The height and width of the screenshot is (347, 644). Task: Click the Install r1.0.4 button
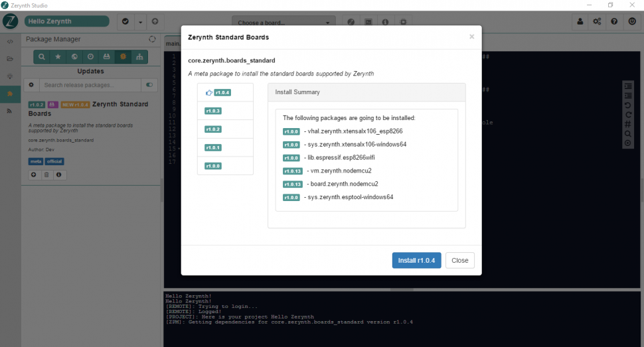click(416, 260)
